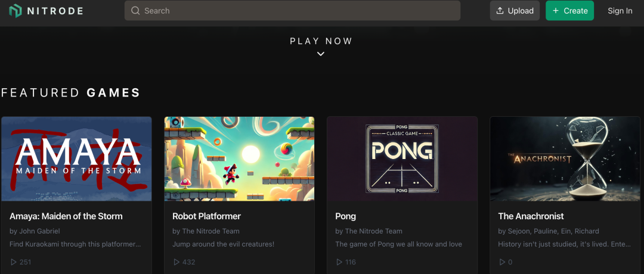Image resolution: width=644 pixels, height=274 pixels.
Task: Open The Anachronist hourglass thumbnail
Action: tap(565, 158)
